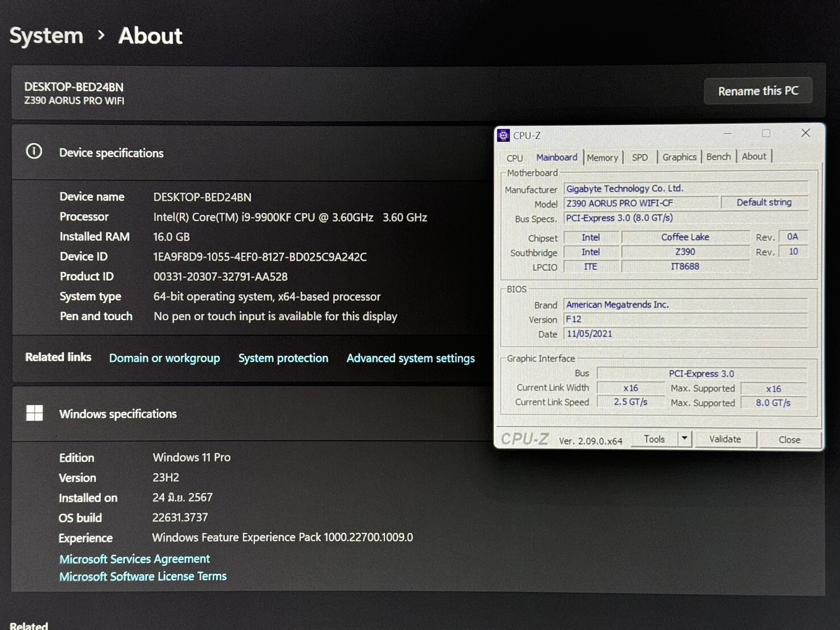840x630 pixels.
Task: Open Microsoft Software License Terms link
Action: [143, 577]
